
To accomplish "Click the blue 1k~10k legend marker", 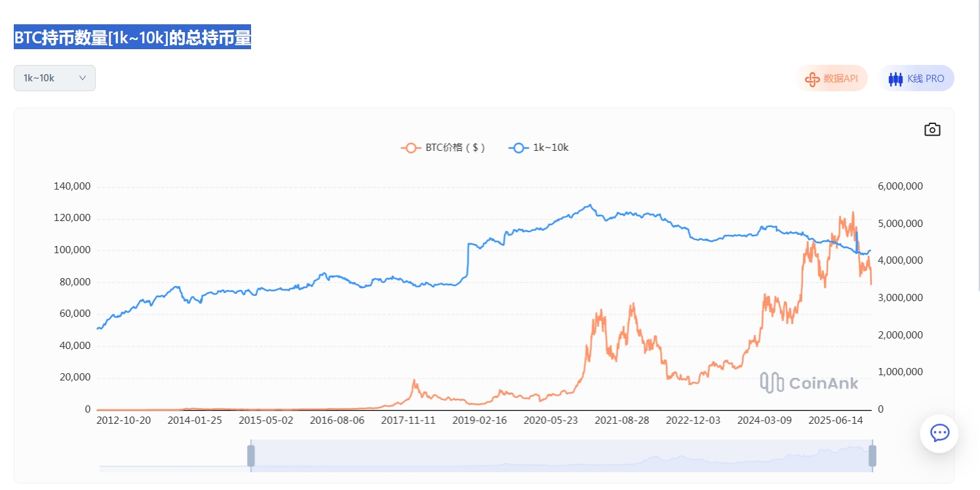I will 519,148.
